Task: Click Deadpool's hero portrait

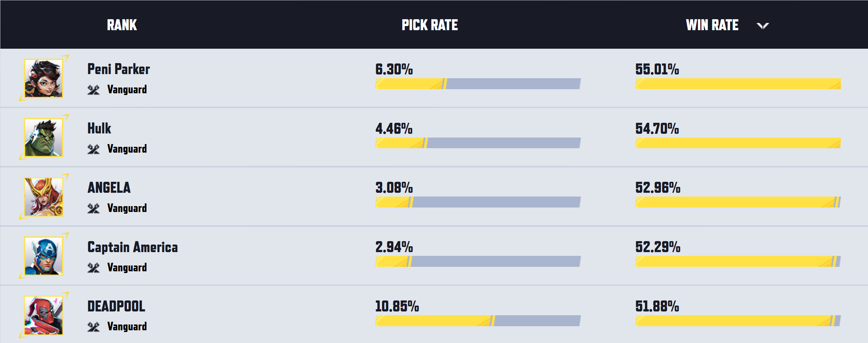Action: (44, 315)
